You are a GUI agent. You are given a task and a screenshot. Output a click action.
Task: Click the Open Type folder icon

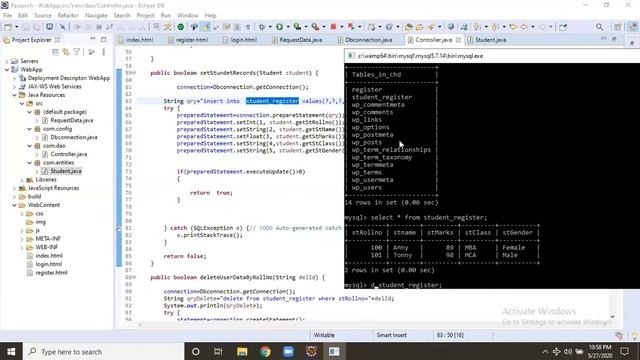click(x=409, y=27)
